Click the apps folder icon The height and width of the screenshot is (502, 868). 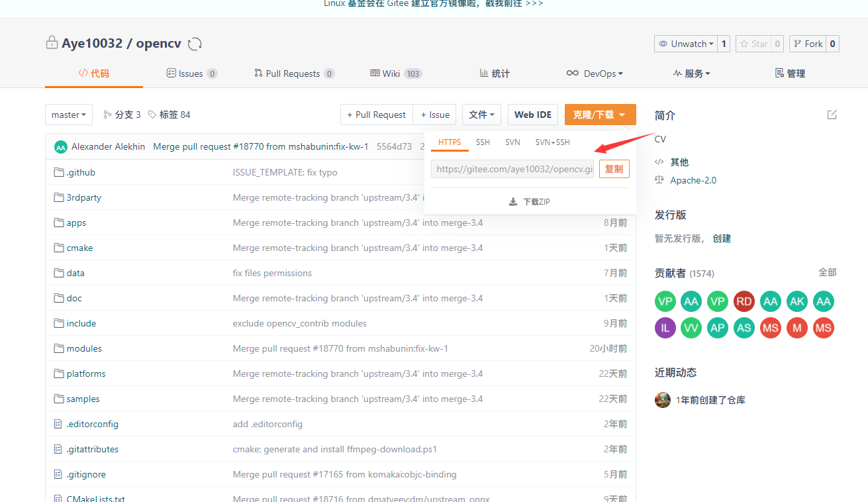(x=59, y=223)
